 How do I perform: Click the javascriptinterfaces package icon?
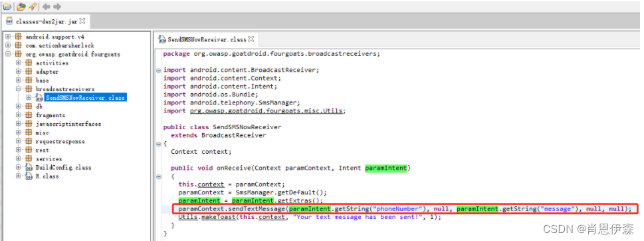tap(29, 124)
